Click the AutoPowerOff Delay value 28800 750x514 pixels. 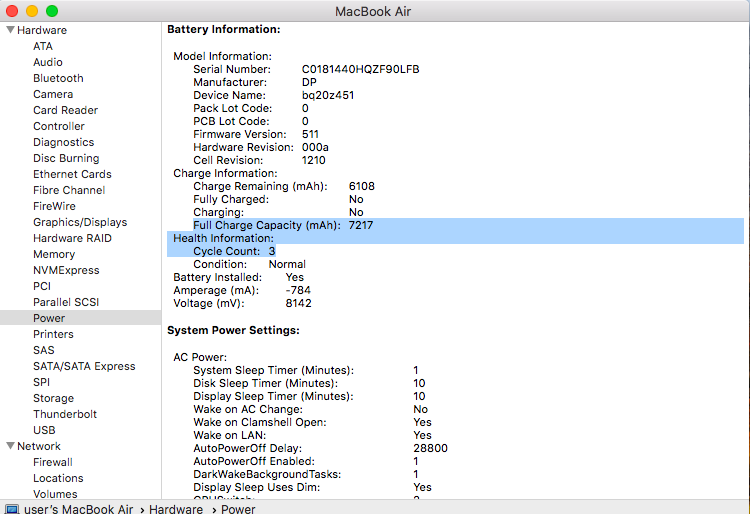tap(430, 448)
